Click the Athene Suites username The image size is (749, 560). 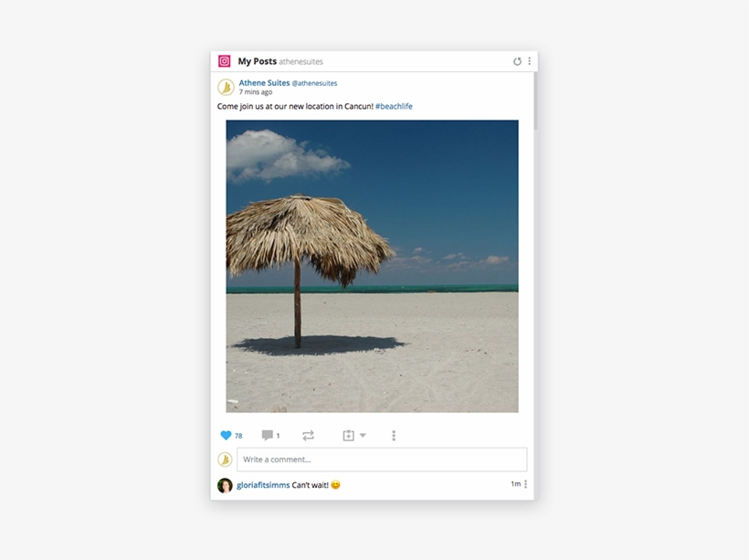click(262, 82)
